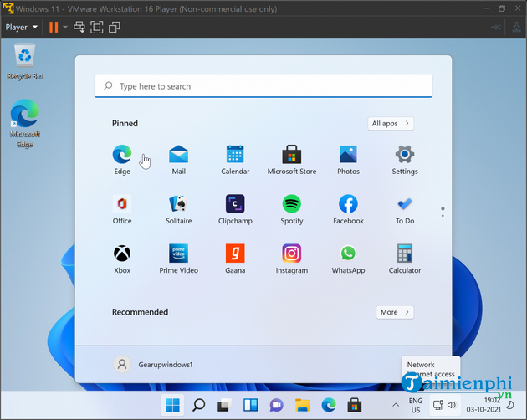Launch the Xbox app
The height and width of the screenshot is (420, 527).
click(x=122, y=259)
